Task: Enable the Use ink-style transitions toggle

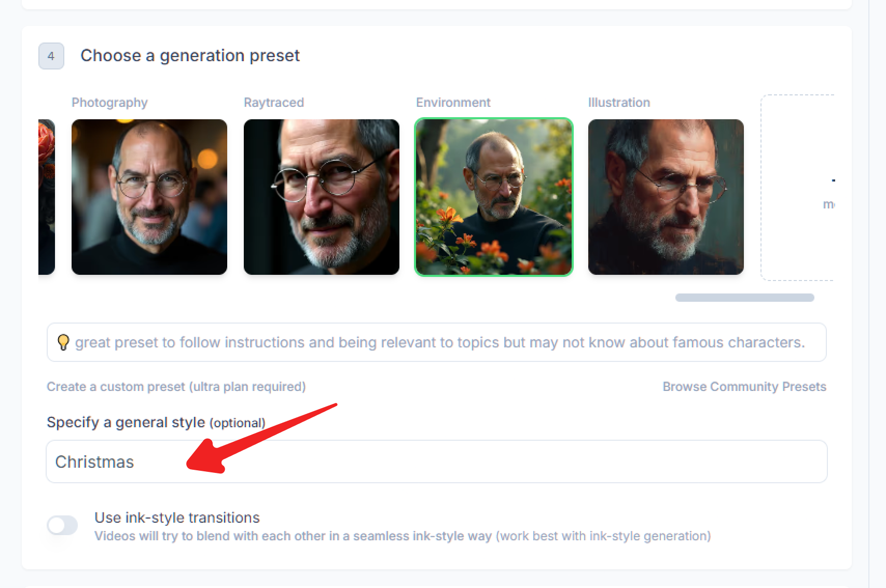Action: [x=62, y=525]
